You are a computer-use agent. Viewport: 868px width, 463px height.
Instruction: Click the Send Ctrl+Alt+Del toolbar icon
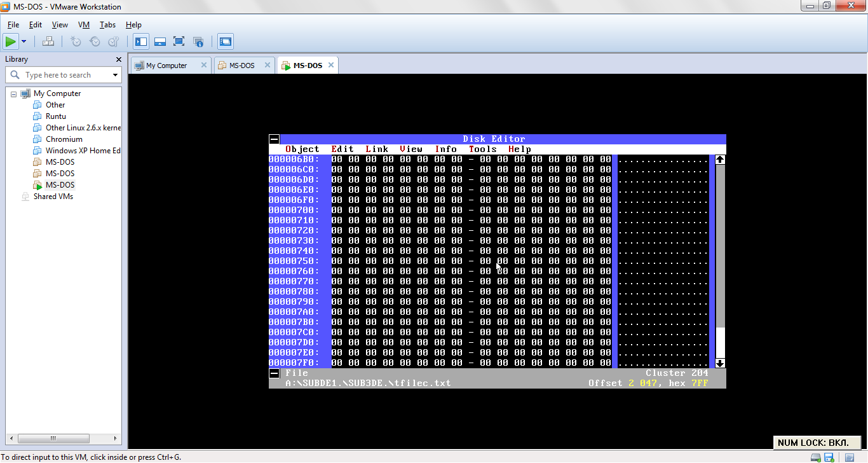[x=48, y=42]
